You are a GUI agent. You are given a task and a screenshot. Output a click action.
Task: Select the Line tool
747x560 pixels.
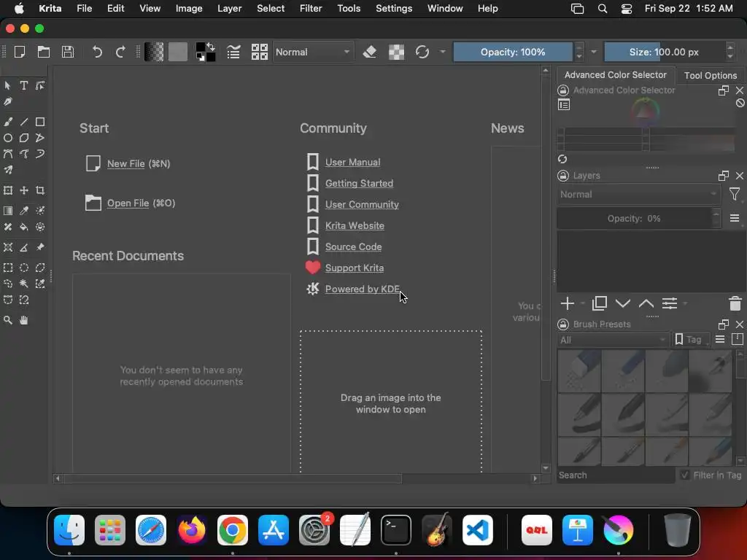tap(24, 122)
